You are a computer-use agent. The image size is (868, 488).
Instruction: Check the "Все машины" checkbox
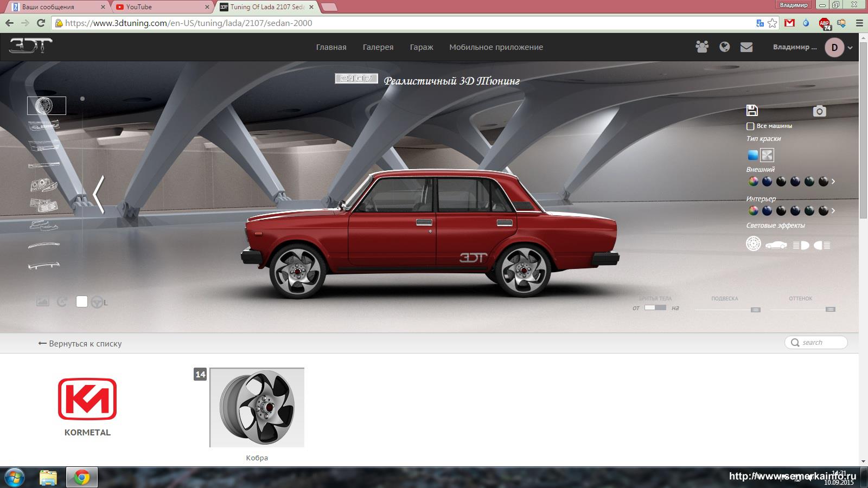[750, 126]
